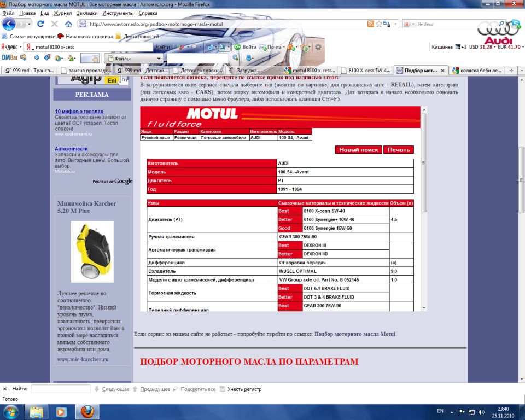525x420 pixels.
Task: Open the Правка menu
Action: tap(27, 13)
